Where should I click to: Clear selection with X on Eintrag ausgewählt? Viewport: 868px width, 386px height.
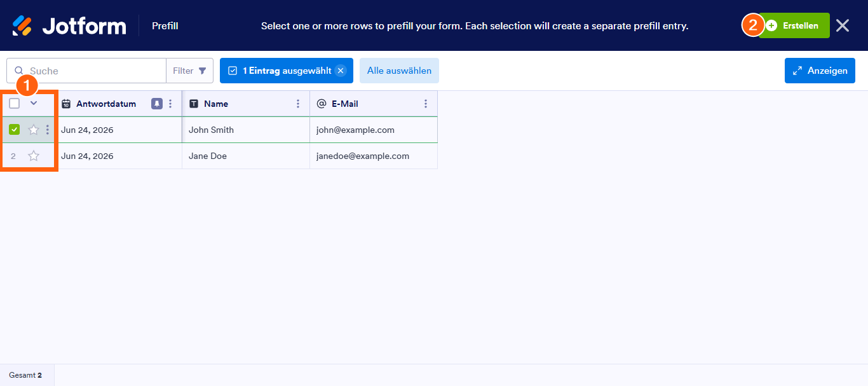tap(341, 71)
